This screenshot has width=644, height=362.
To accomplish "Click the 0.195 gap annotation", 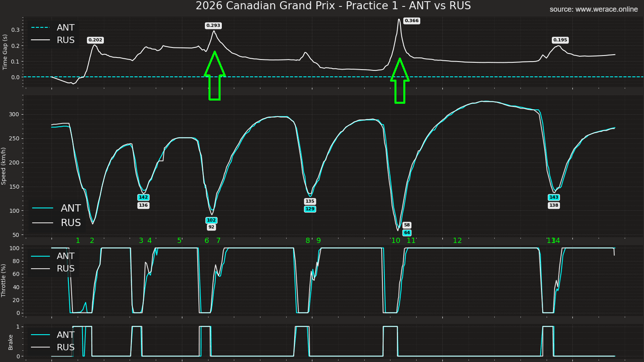I will coord(560,40).
